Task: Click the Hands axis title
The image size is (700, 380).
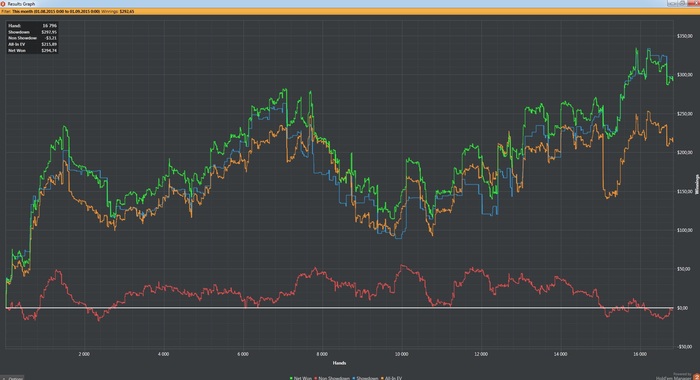Action: (339, 363)
